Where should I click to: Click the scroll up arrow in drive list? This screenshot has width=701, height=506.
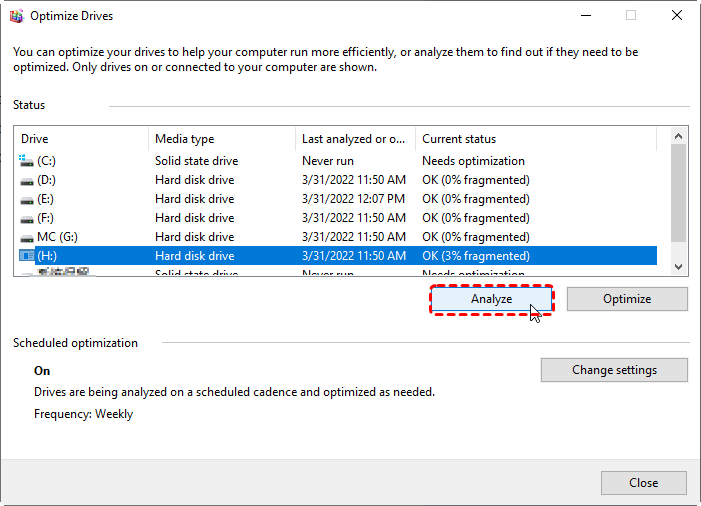point(679,137)
